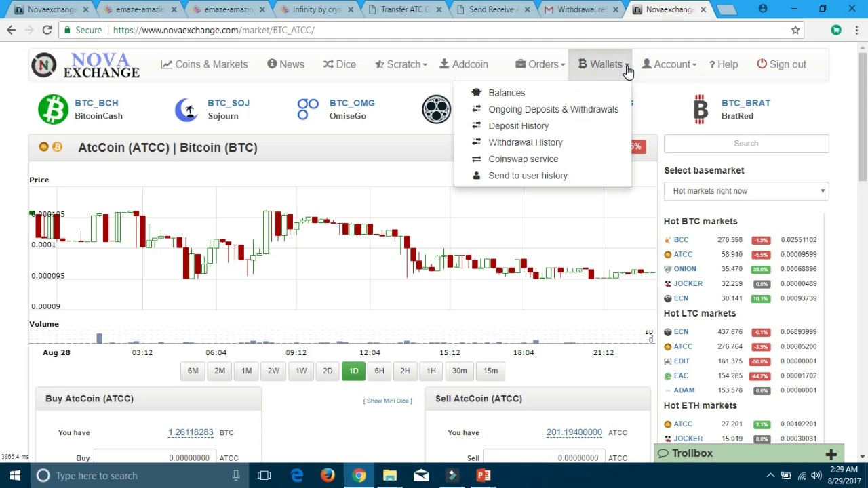Open the Scratch dropdown menu
The width and height of the screenshot is (868, 488).
point(401,64)
